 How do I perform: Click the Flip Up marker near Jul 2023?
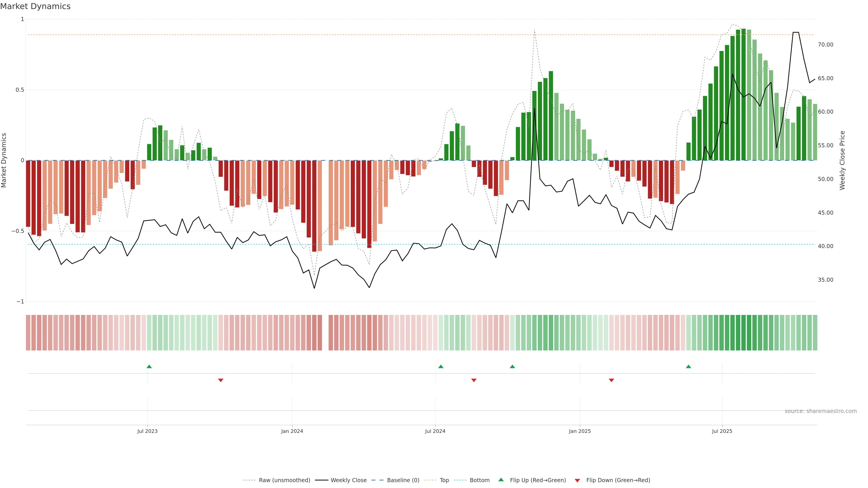coord(149,366)
